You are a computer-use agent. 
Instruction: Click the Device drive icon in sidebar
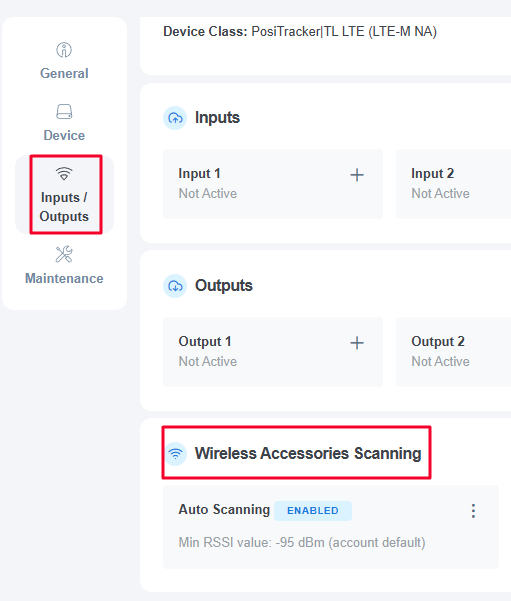point(64,112)
